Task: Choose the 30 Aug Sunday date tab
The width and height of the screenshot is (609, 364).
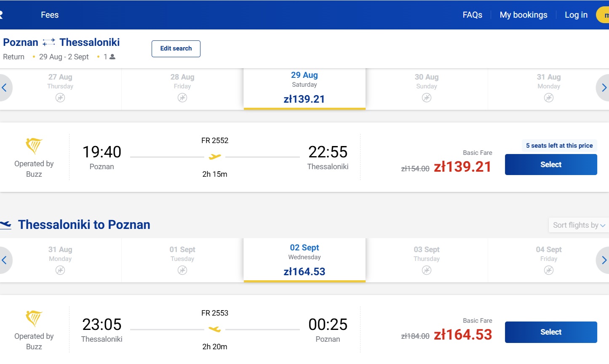Action: (427, 89)
